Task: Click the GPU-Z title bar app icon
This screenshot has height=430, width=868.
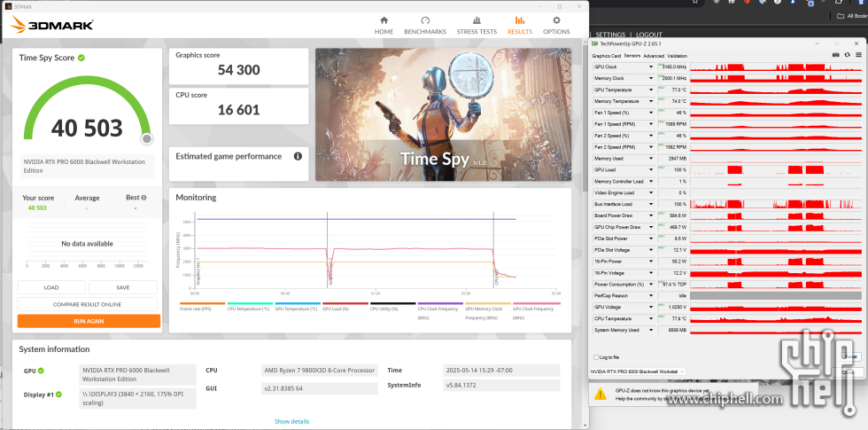Action: (x=595, y=43)
